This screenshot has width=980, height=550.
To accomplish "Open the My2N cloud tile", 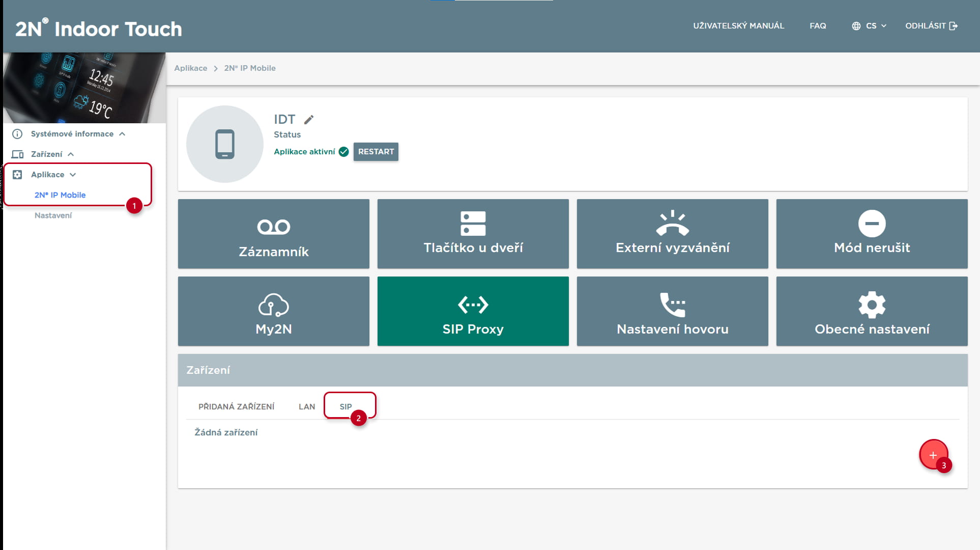I will click(x=274, y=311).
